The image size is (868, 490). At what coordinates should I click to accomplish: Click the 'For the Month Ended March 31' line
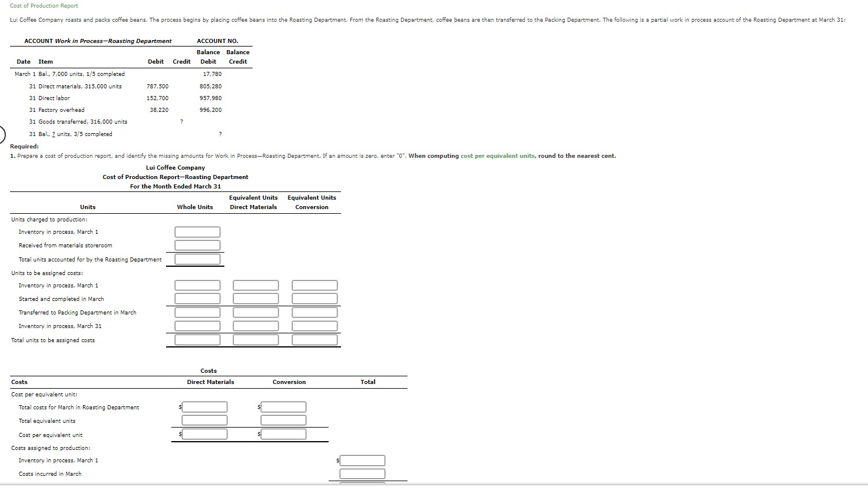point(175,187)
